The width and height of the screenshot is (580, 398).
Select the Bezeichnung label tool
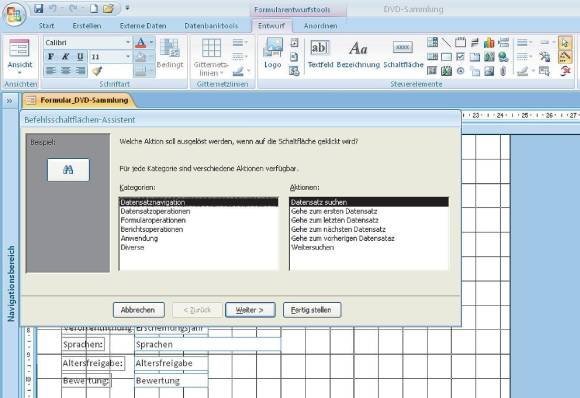358,54
